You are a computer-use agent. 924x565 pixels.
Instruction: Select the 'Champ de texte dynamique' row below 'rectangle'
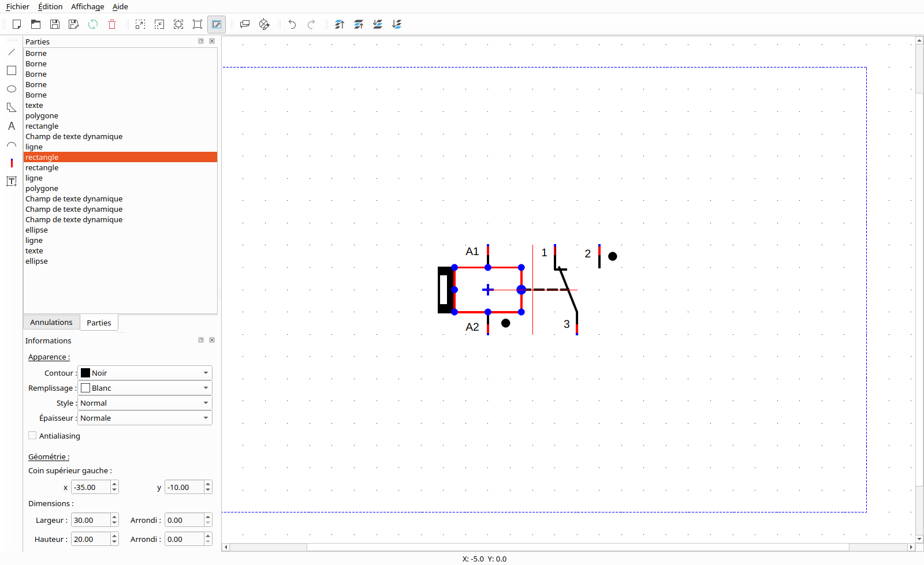[120, 136]
